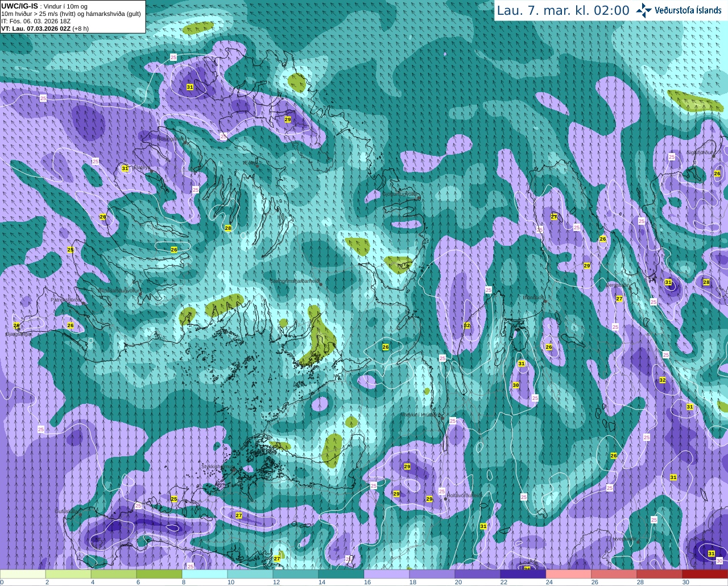The image size is (728, 586).
Task: Pick the dark indigo 22–24 m/s legend swatch
Action: coord(523,574)
